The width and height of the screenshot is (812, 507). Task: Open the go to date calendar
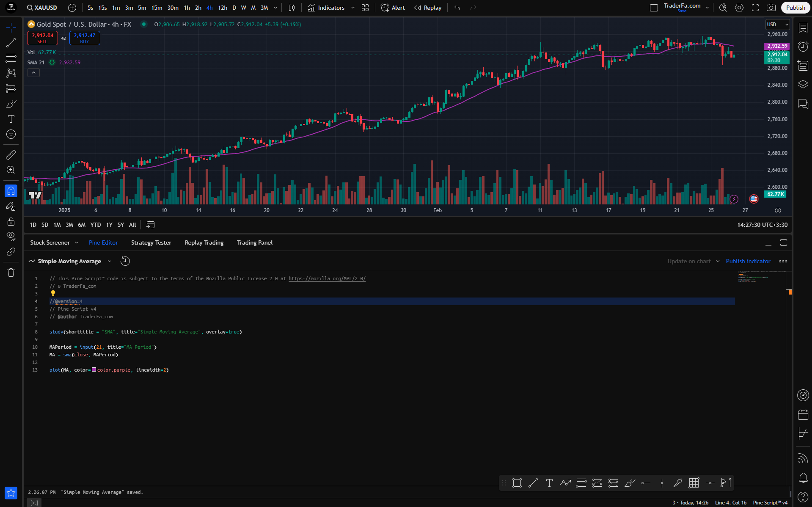click(x=150, y=225)
